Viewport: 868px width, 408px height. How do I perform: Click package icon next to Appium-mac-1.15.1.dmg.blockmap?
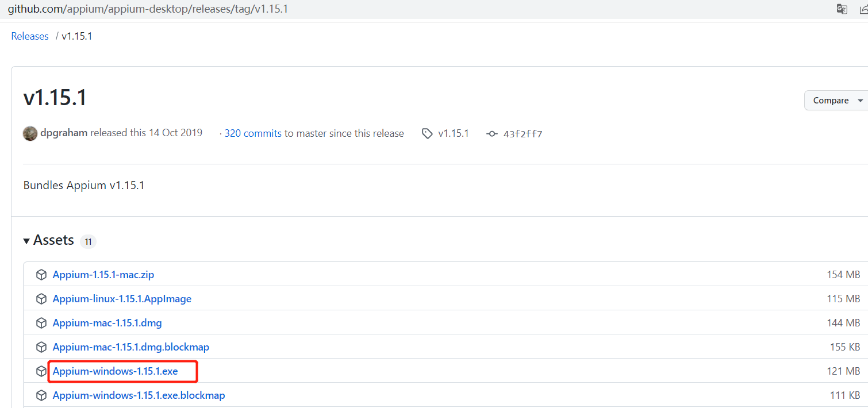tap(41, 347)
